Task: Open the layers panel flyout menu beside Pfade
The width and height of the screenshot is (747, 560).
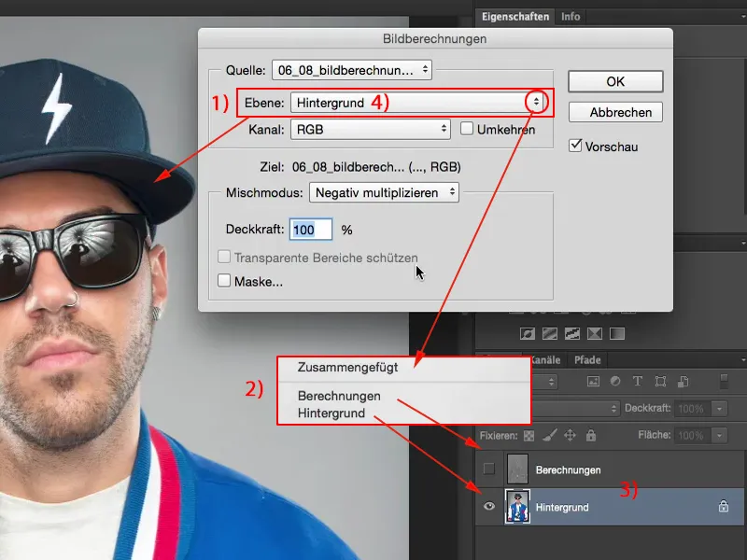Action: click(x=743, y=360)
